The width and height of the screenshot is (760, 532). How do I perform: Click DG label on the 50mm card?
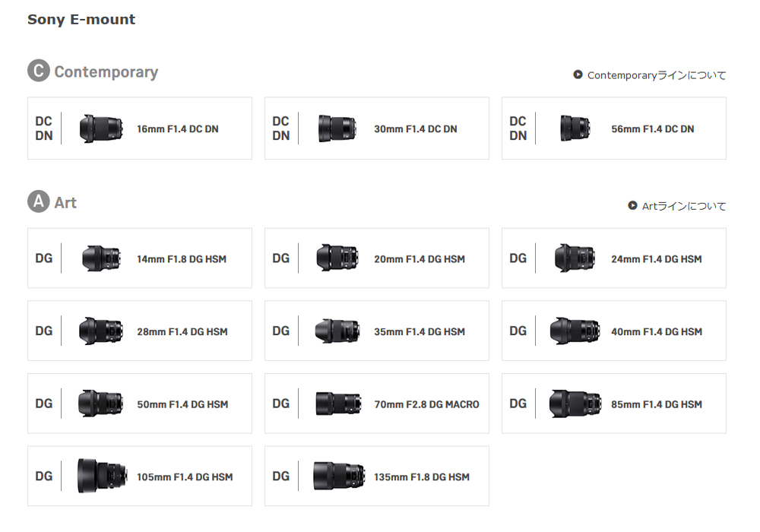click(x=43, y=404)
